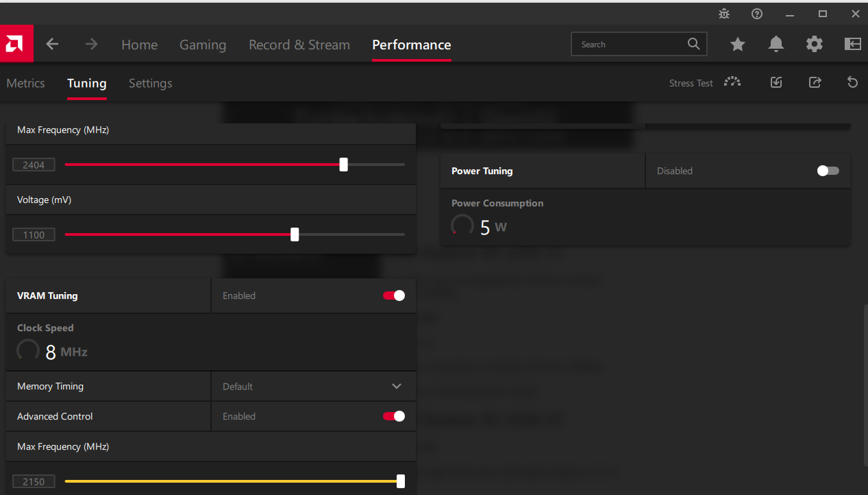Open favorites star icon
The width and height of the screenshot is (868, 495).
pos(738,45)
